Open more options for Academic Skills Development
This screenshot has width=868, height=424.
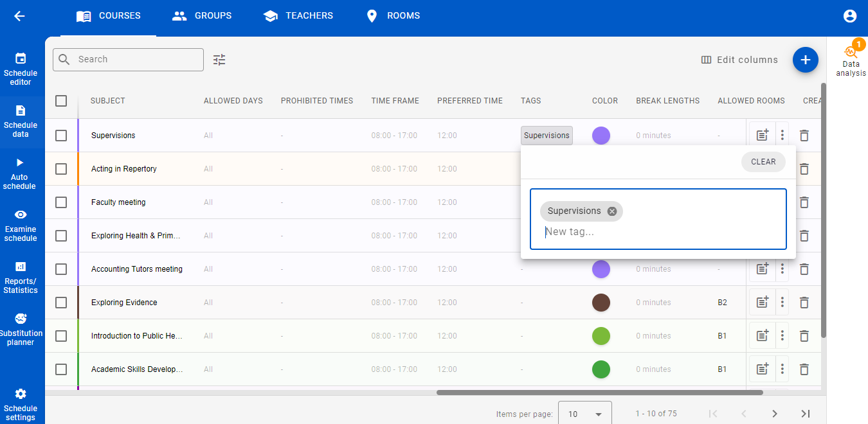point(782,369)
